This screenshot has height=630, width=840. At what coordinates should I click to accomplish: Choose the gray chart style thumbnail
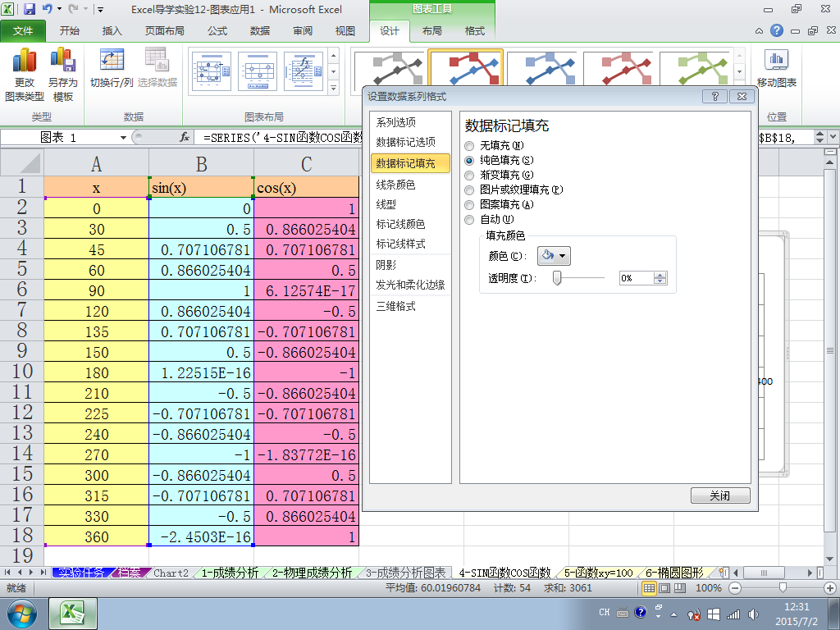coord(390,68)
